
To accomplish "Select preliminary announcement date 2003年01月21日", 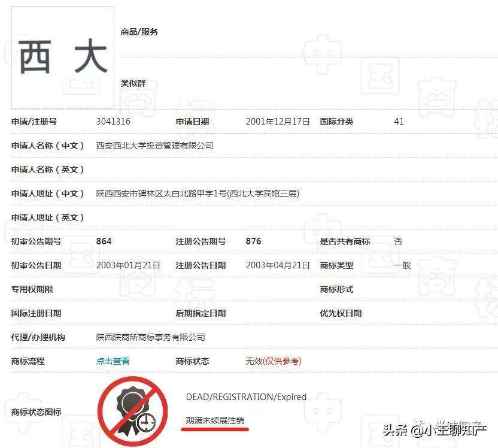I will pos(128,265).
